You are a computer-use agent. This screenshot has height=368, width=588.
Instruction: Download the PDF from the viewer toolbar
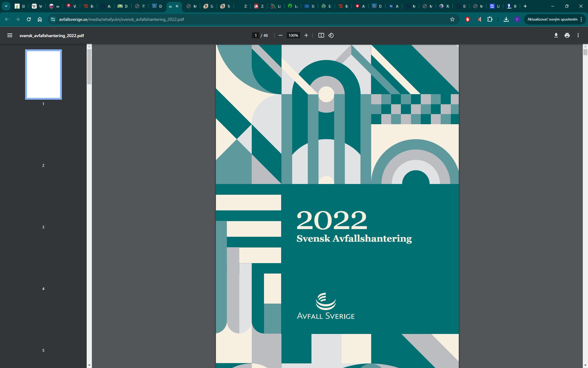556,36
